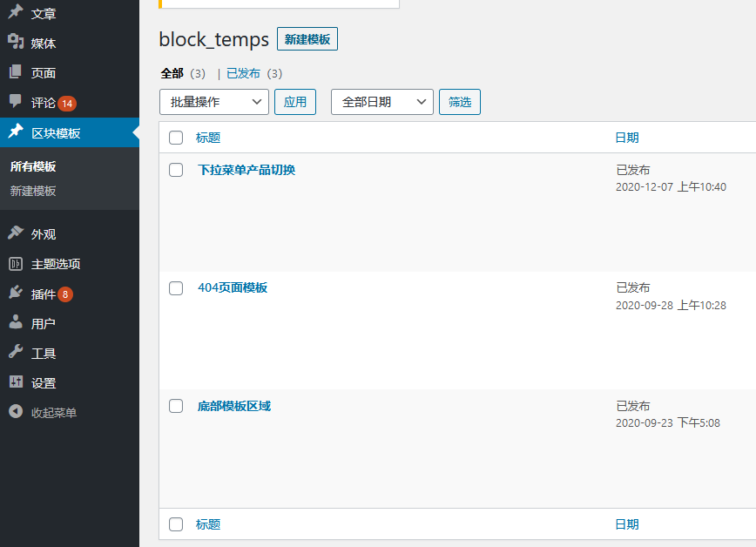Screen dimensions: 756x547
Task: Click the 插件 plug icon
Action: (16, 294)
